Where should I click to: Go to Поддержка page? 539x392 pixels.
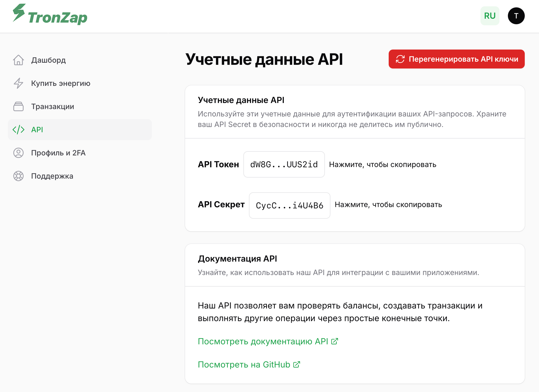click(80, 176)
